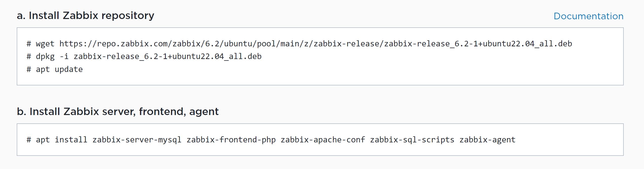Click the wget repository URL

coord(315,44)
